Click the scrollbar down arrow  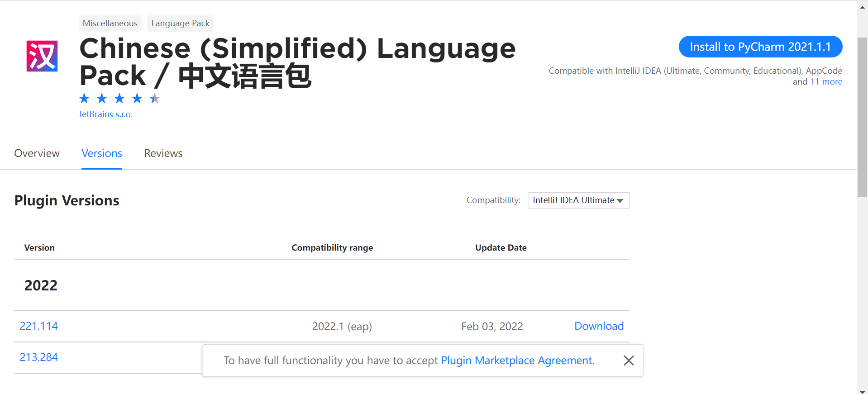862,391
